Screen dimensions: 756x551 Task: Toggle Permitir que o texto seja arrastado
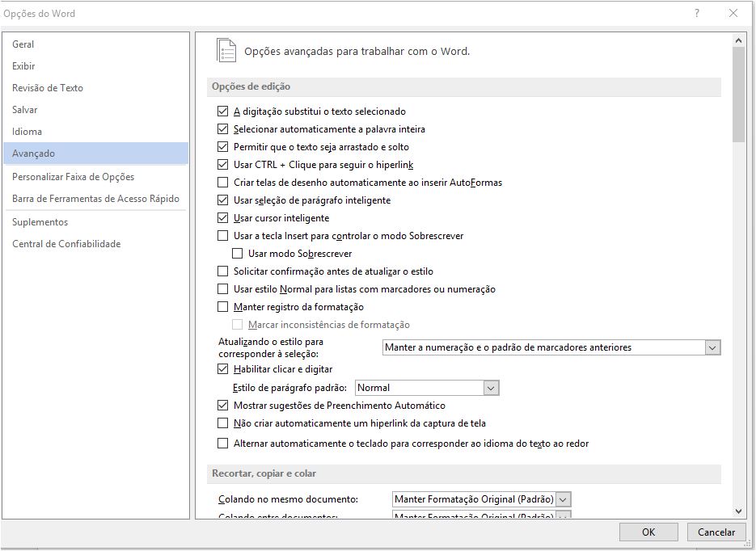pos(222,147)
